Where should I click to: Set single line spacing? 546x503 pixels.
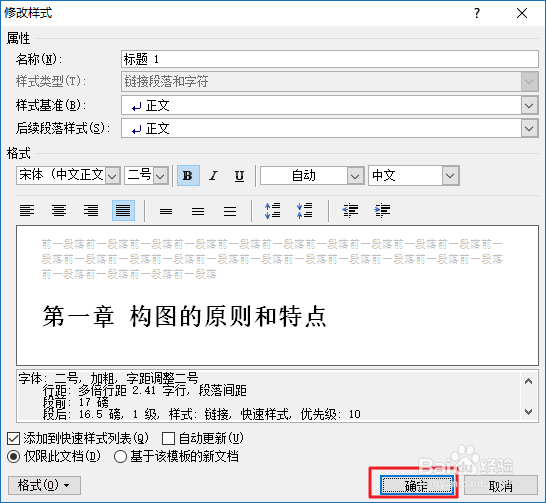click(166, 211)
